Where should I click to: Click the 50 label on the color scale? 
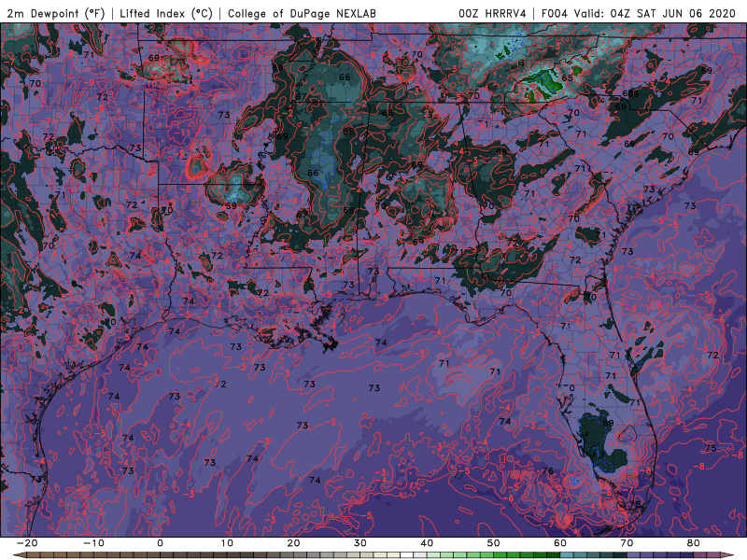494,543
